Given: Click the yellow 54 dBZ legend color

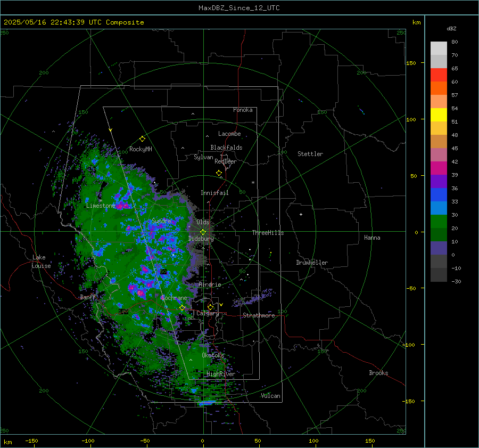Looking at the screenshot, I should coord(439,115).
